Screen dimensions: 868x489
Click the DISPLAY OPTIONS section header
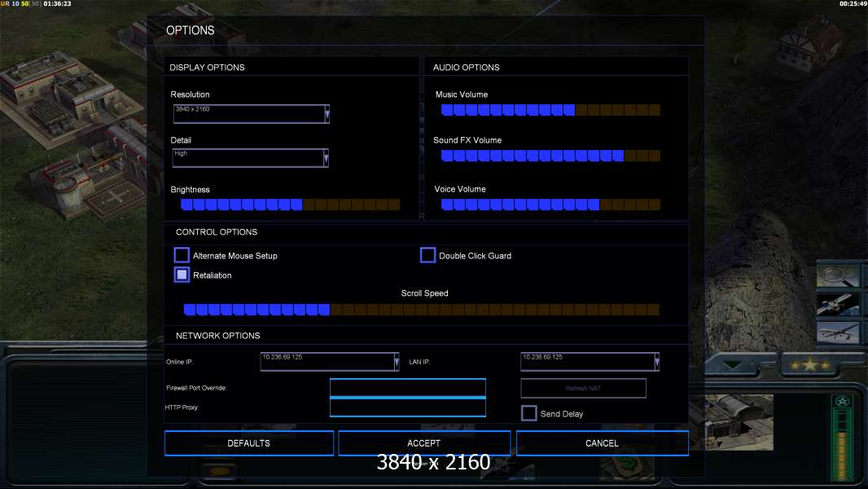pos(207,67)
